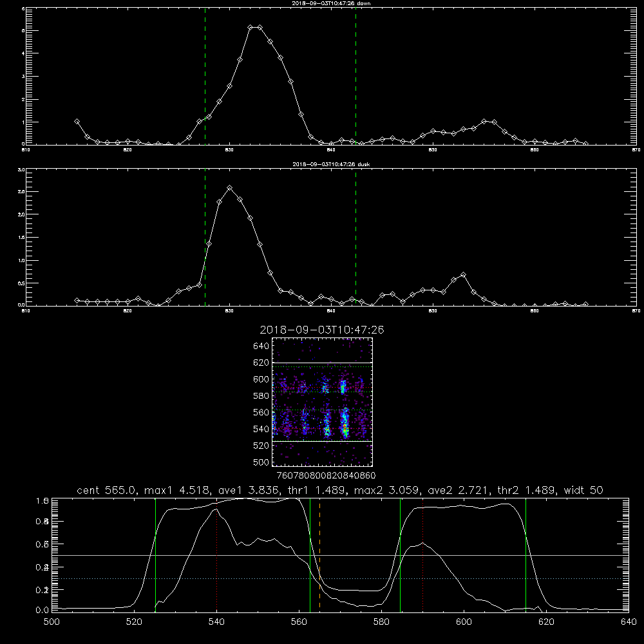
Task: Click the bottom plot x-axis label 580
Action: coord(381,622)
